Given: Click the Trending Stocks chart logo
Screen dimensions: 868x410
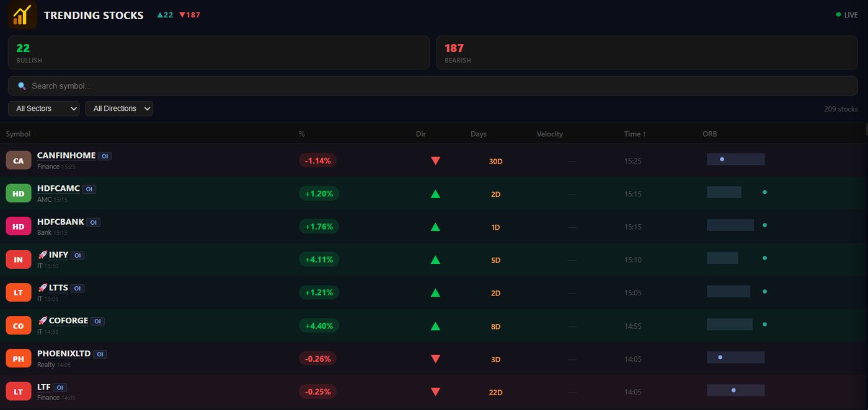Looking at the screenshot, I should point(23,15).
